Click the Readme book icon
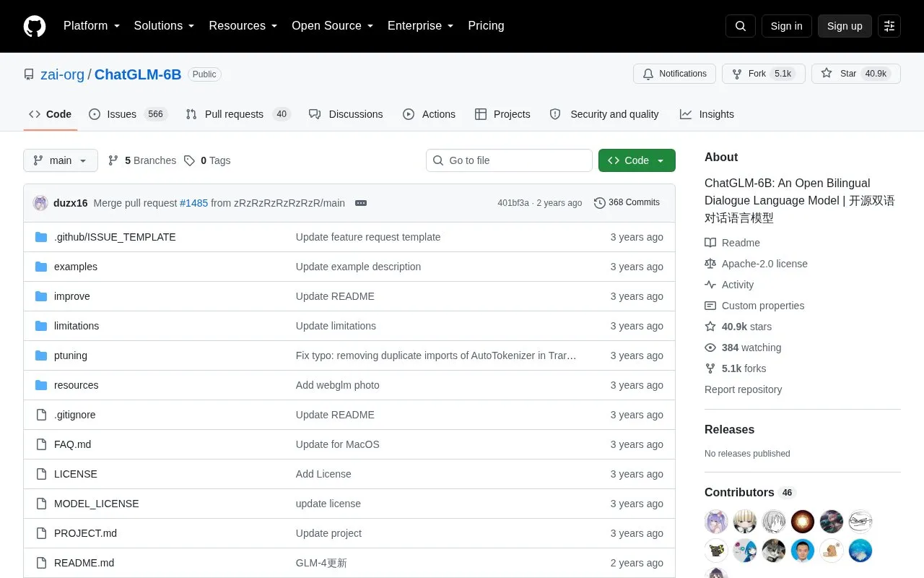Screen dimensions: 924x578 click(x=710, y=243)
